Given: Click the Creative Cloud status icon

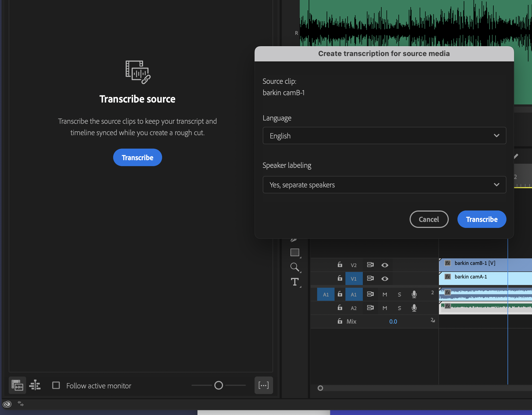Looking at the screenshot, I should click(x=7, y=404).
